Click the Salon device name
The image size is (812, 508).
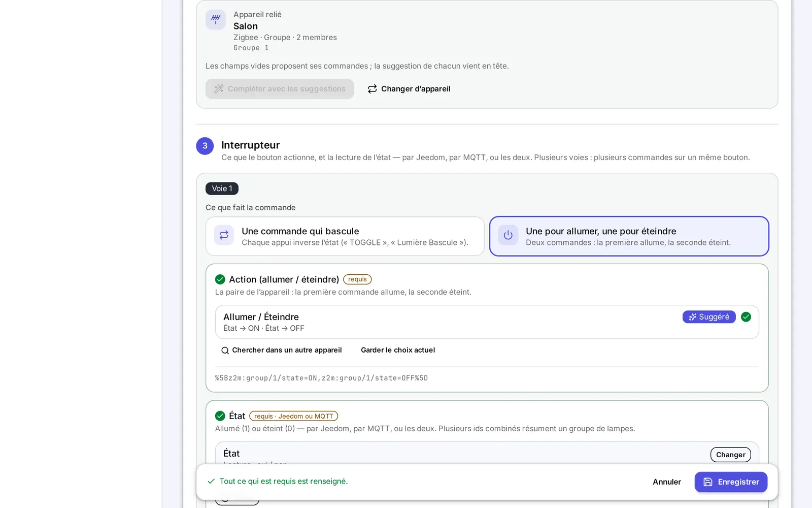(246, 26)
